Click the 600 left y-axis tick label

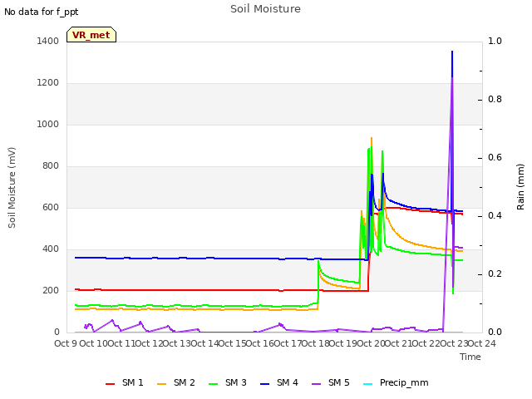pyautogui.click(x=51, y=207)
